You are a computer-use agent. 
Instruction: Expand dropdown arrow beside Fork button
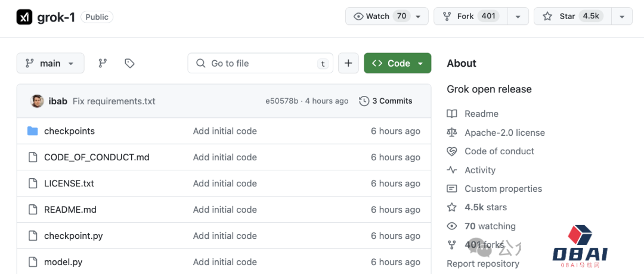click(518, 17)
